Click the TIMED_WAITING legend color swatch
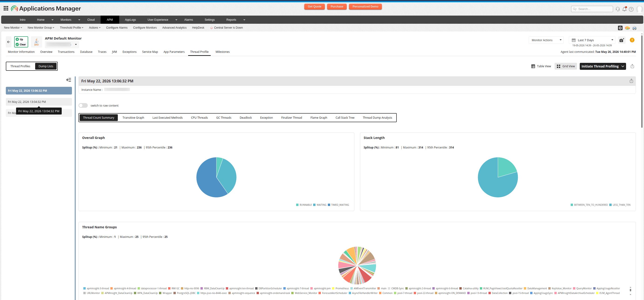 (x=329, y=205)
